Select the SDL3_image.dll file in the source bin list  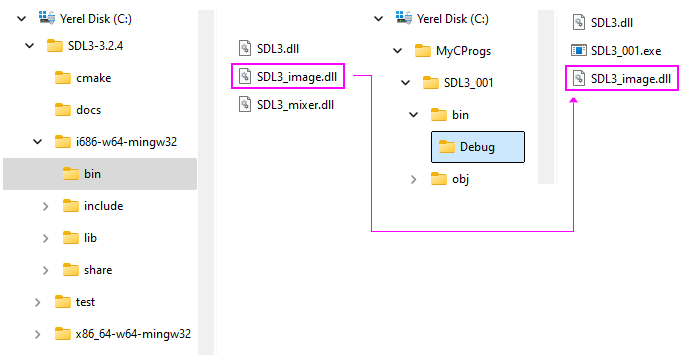pyautogui.click(x=288, y=76)
